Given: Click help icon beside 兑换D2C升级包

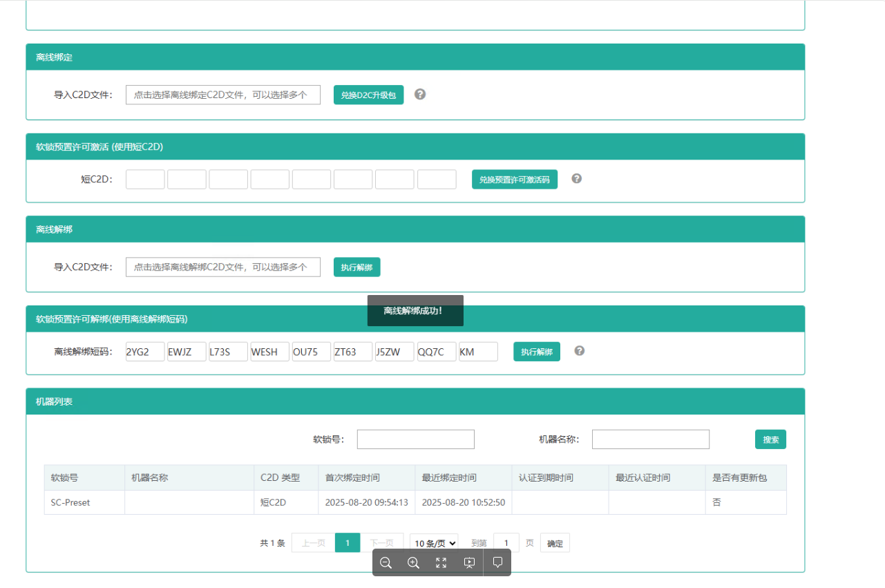Looking at the screenshot, I should pyautogui.click(x=420, y=94).
